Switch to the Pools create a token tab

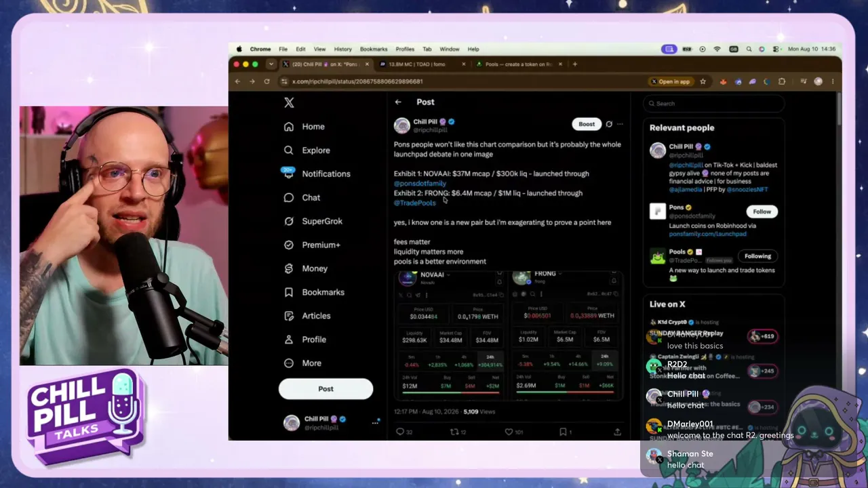[519, 64]
